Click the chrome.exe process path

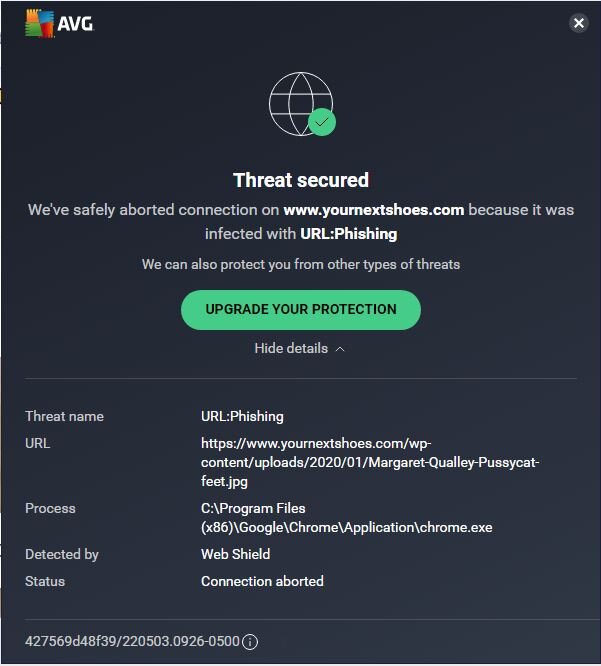coord(346,518)
